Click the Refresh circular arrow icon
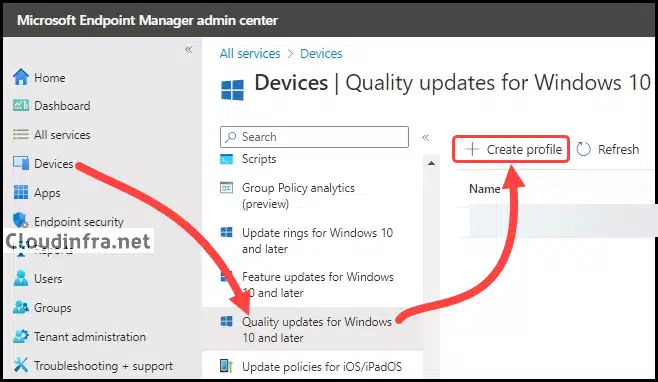Screen dimensions: 658x382 (x=584, y=149)
